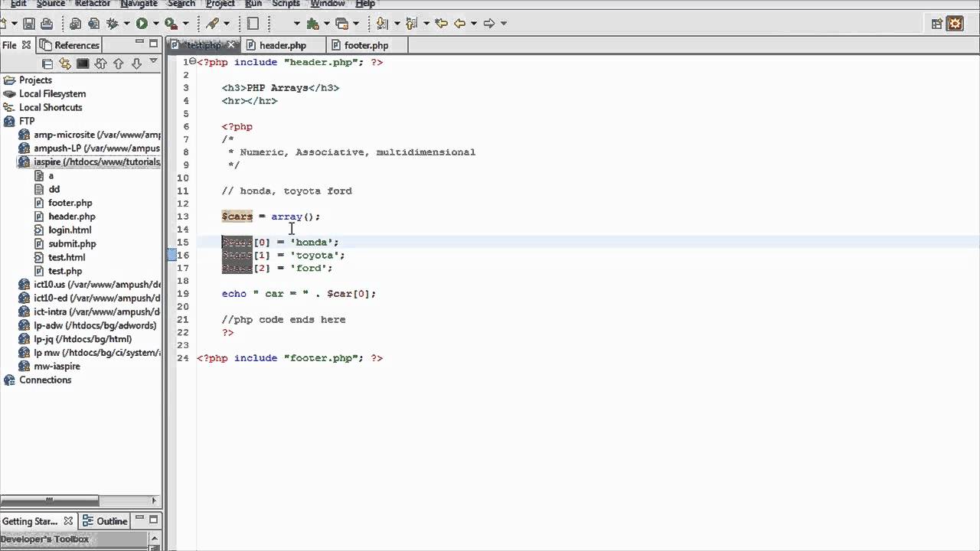Click the Developer's Toolbox header
This screenshot has height=551, width=980.
click(45, 540)
